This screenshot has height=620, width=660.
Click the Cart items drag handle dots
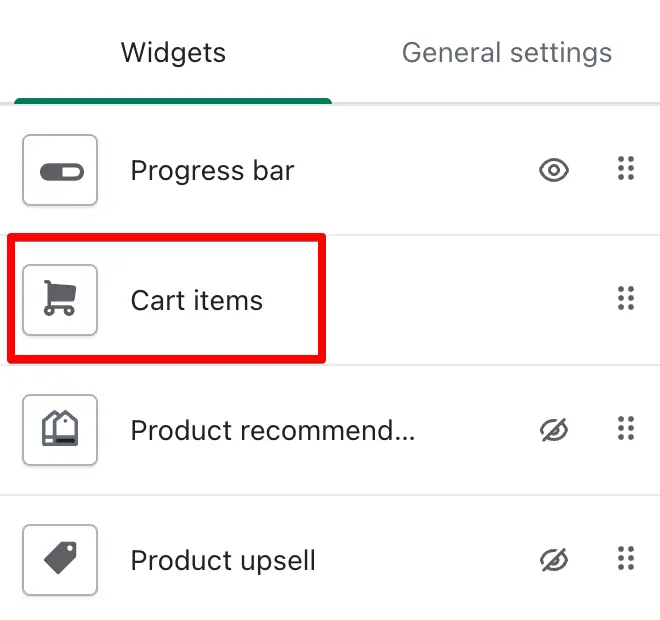click(x=626, y=298)
